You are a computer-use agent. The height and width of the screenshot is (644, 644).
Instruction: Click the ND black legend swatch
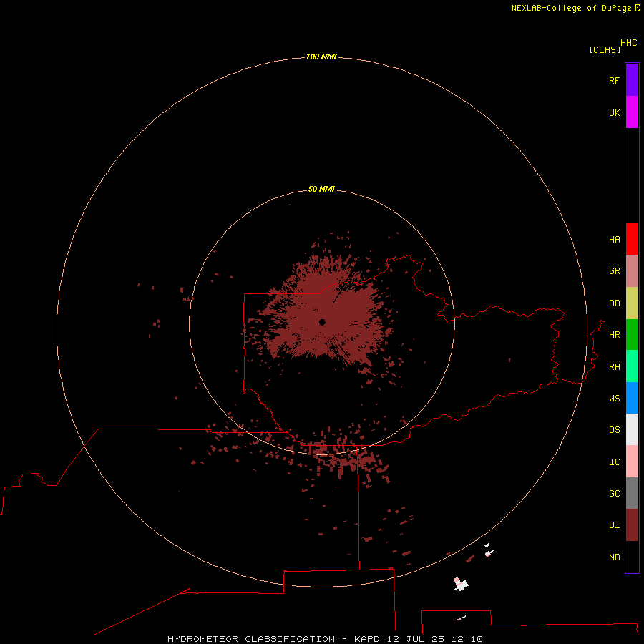pyautogui.click(x=632, y=557)
